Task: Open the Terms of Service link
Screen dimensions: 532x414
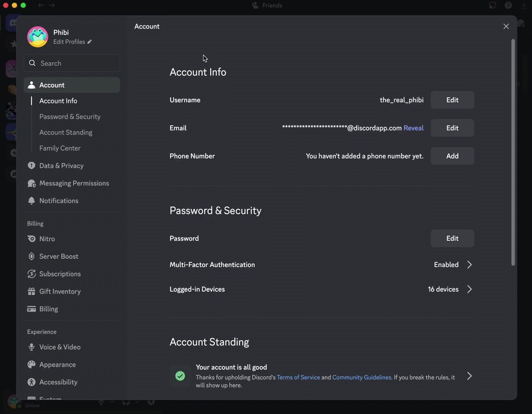Action: point(298,377)
